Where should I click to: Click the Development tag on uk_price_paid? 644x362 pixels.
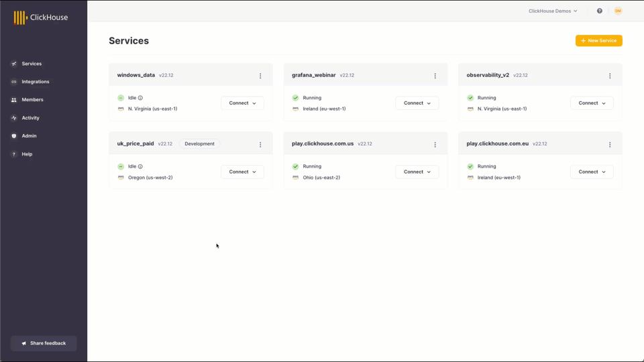click(x=199, y=143)
